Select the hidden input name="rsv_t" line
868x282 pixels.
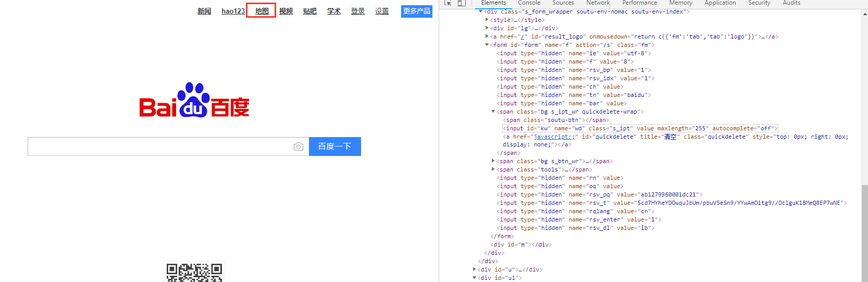pyautogui.click(x=672, y=203)
